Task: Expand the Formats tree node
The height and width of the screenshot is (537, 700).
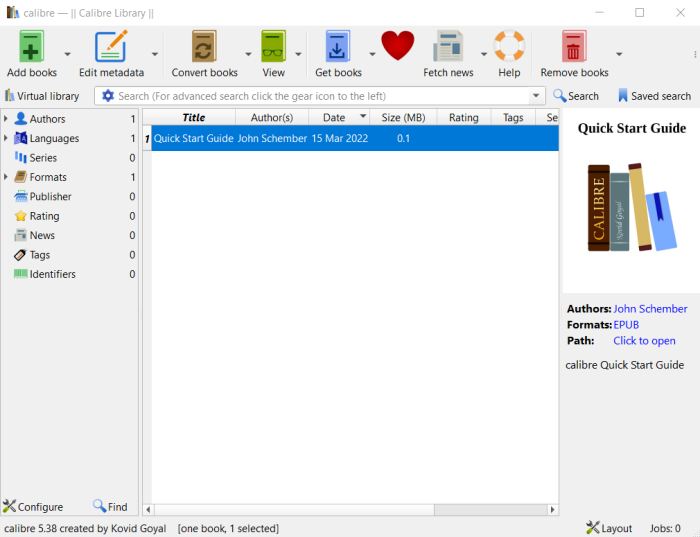Action: (x=6, y=177)
